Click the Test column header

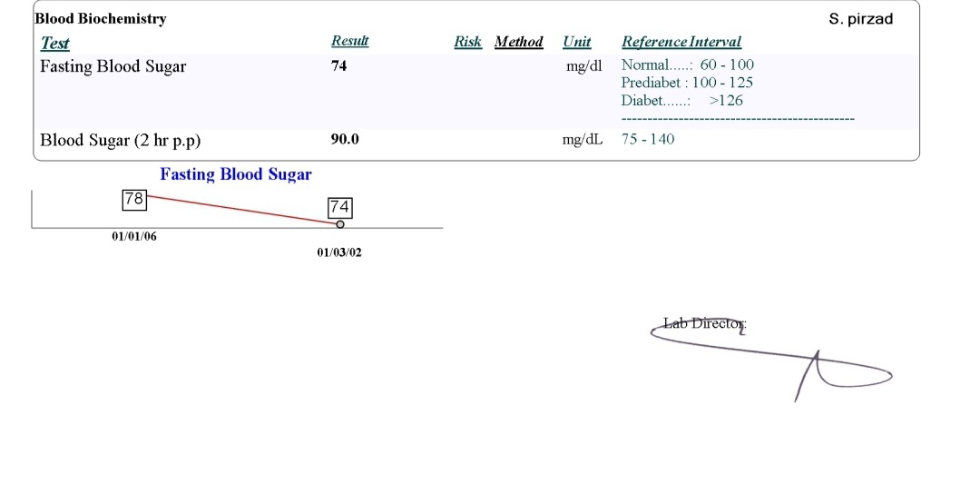tap(55, 44)
